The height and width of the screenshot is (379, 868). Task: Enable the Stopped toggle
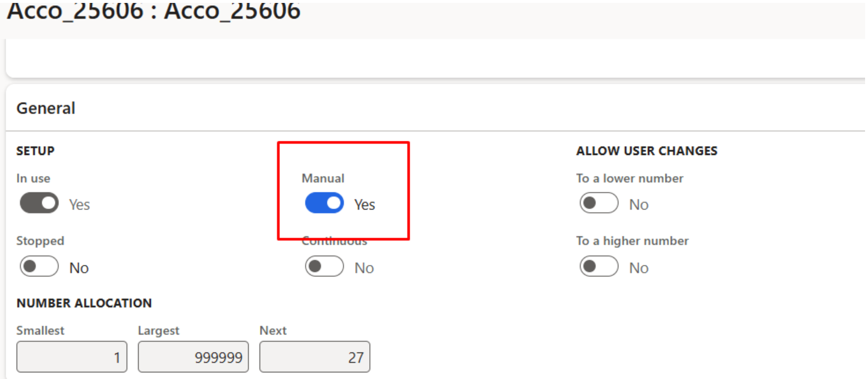(x=39, y=267)
